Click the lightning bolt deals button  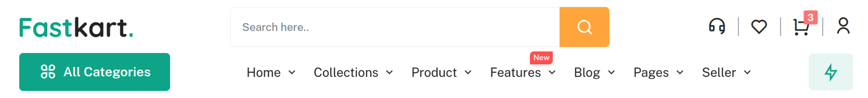tap(830, 72)
